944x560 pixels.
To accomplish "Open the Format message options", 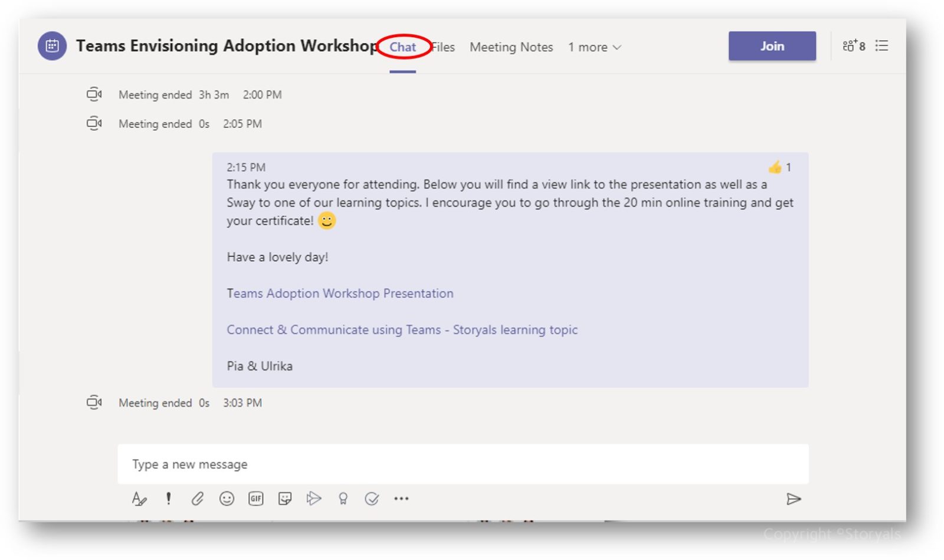I will coord(140,499).
